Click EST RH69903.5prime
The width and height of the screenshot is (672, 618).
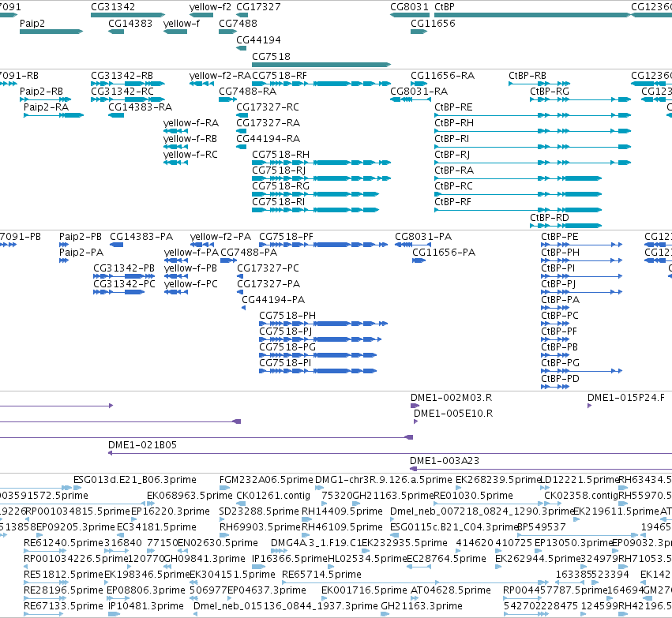coord(224,535)
